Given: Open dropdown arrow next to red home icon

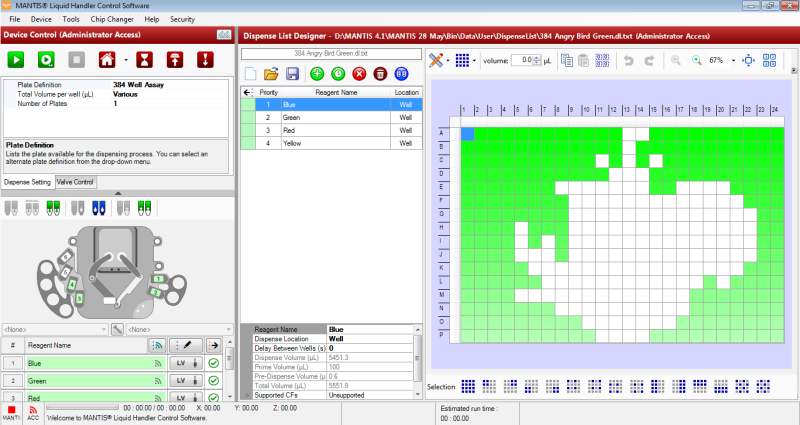Looking at the screenshot, I should point(126,60).
